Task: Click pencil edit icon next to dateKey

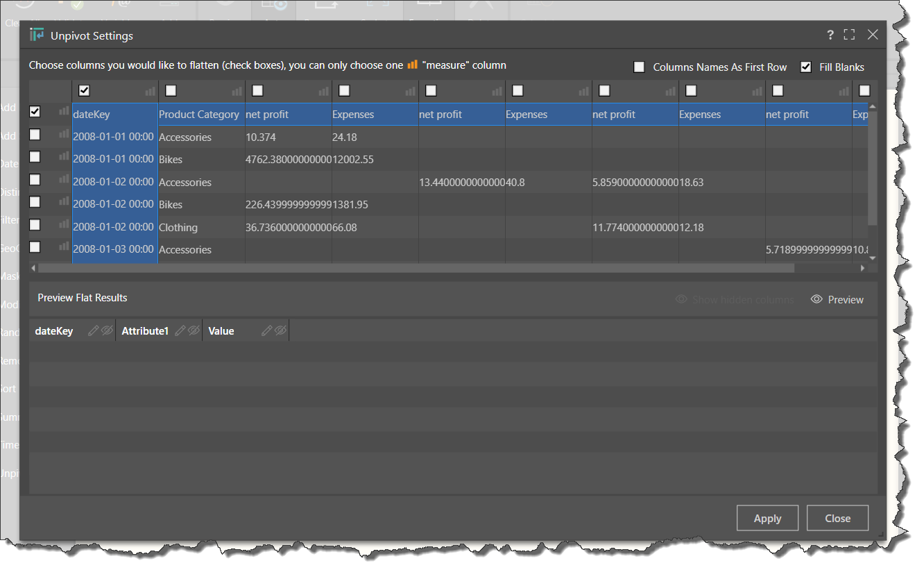Action: pyautogui.click(x=93, y=331)
